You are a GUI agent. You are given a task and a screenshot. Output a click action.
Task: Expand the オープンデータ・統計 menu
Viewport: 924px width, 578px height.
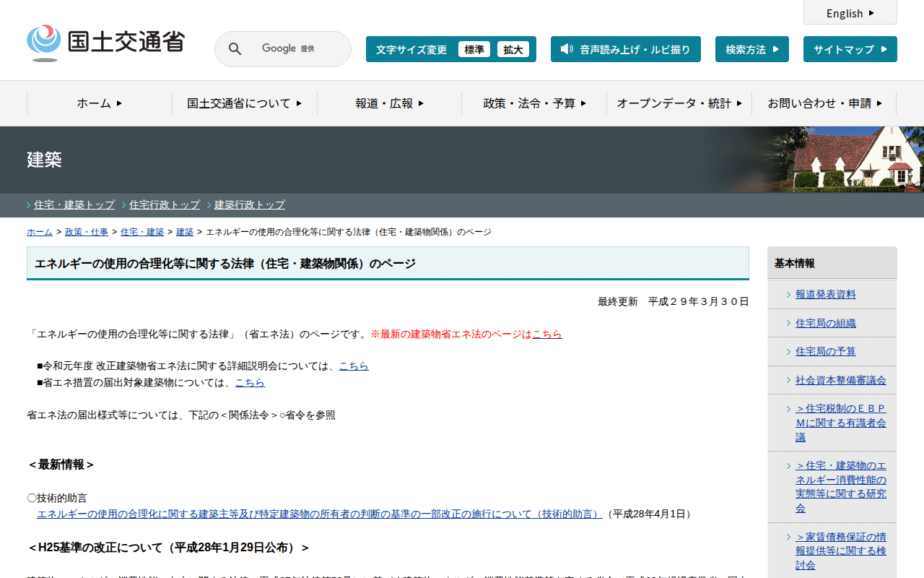pos(679,103)
